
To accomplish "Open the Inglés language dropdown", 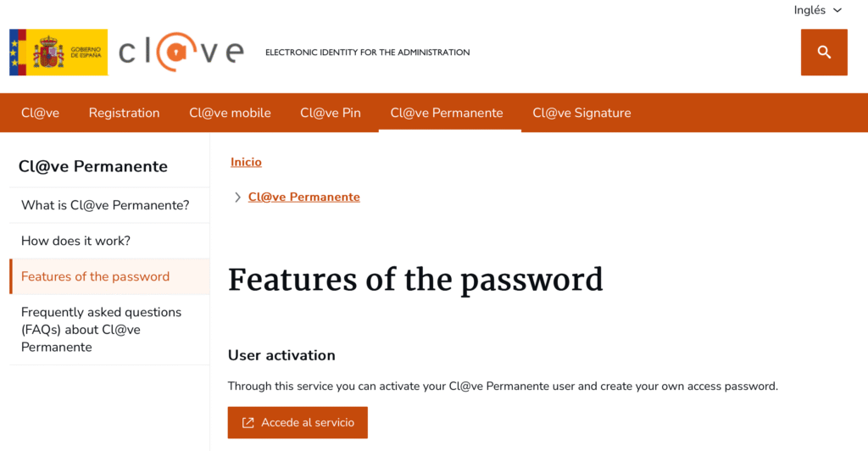I will pos(810,10).
